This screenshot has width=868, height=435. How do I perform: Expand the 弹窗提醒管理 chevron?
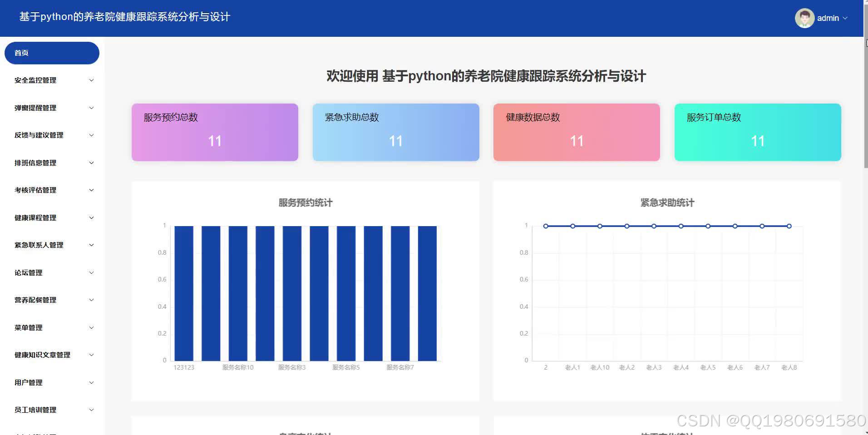coord(91,108)
